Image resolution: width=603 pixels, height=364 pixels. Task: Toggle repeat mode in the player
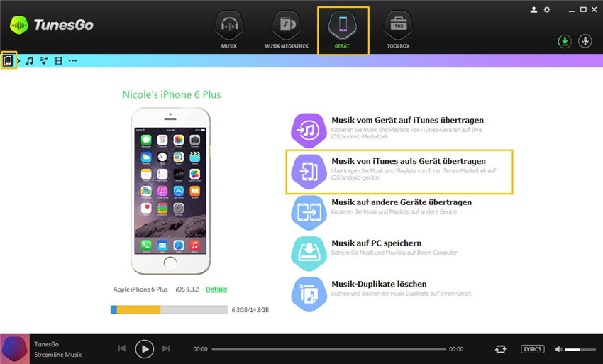coord(500,349)
